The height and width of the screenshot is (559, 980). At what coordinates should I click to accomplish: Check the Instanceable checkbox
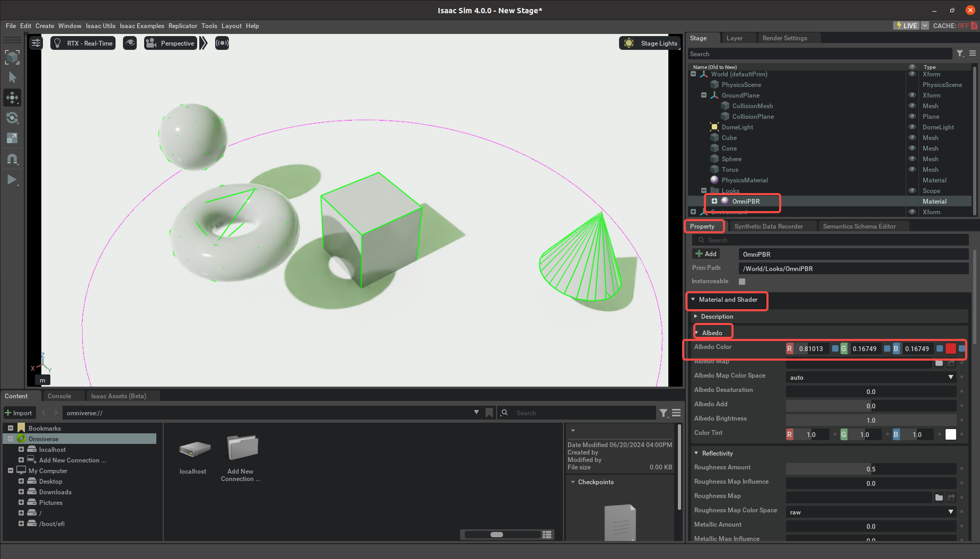742,282
